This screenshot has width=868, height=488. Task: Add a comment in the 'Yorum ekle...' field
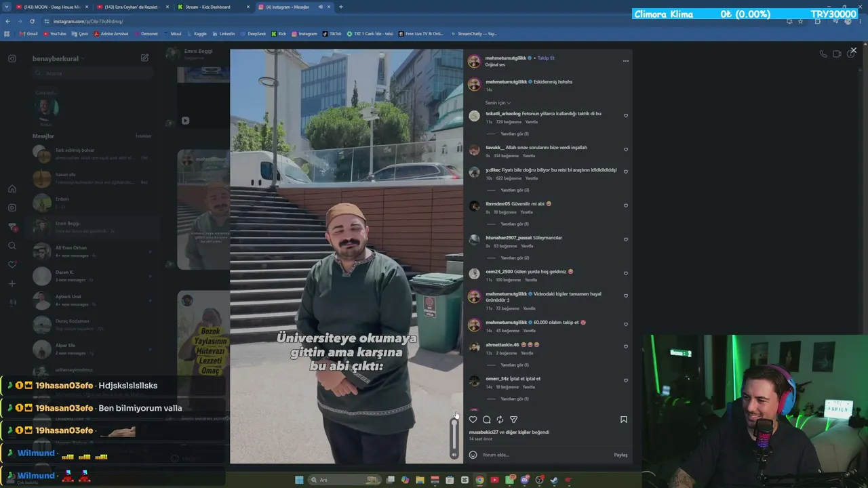(546, 455)
